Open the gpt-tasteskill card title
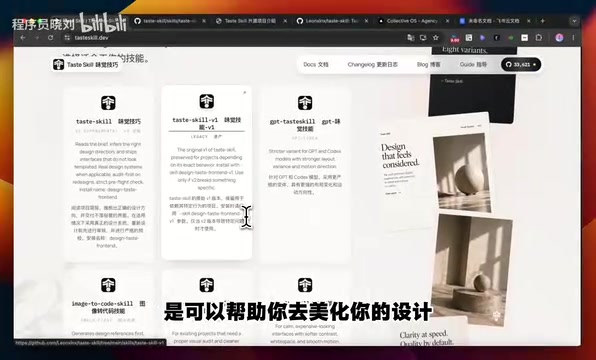596x360 pixels. [305, 125]
